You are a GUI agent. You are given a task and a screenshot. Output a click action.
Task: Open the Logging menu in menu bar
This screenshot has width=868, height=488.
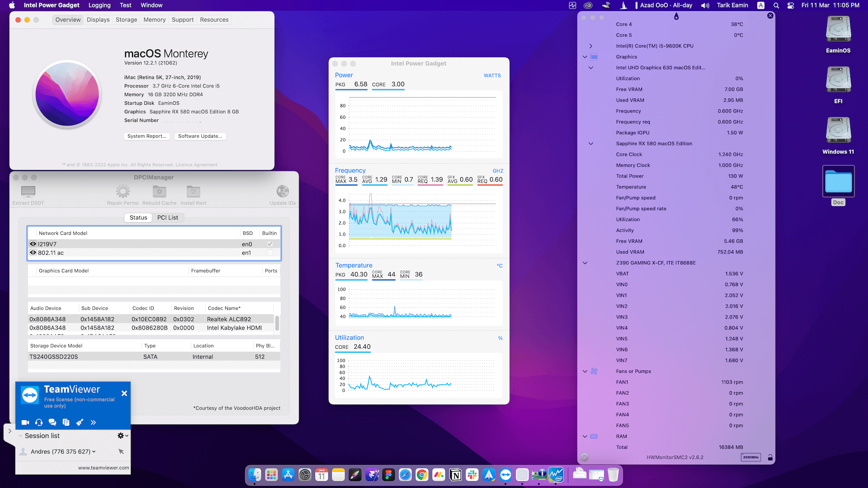pos(99,5)
